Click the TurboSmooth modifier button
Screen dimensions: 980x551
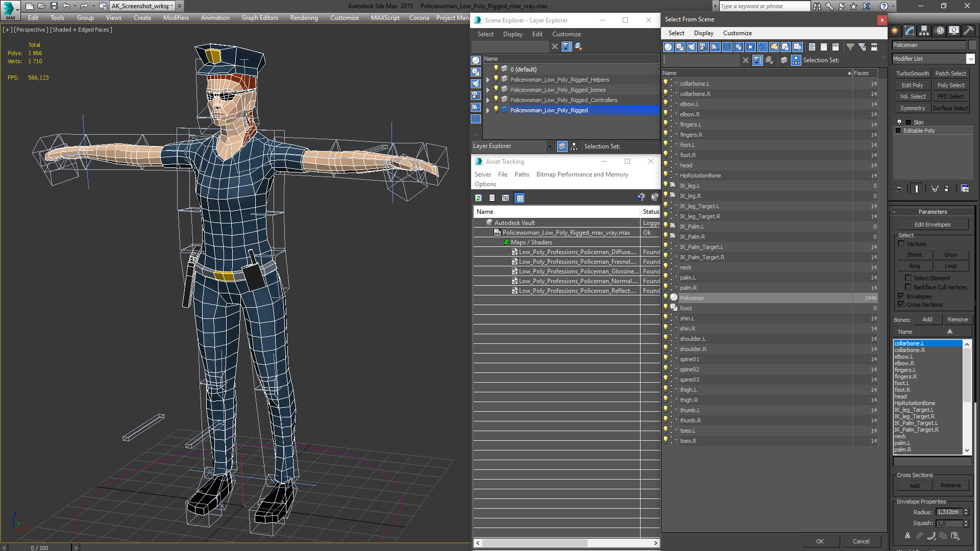tap(913, 73)
